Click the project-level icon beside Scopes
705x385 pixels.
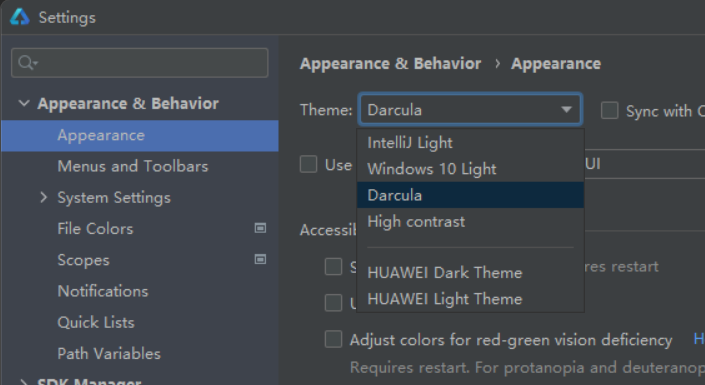(x=260, y=259)
